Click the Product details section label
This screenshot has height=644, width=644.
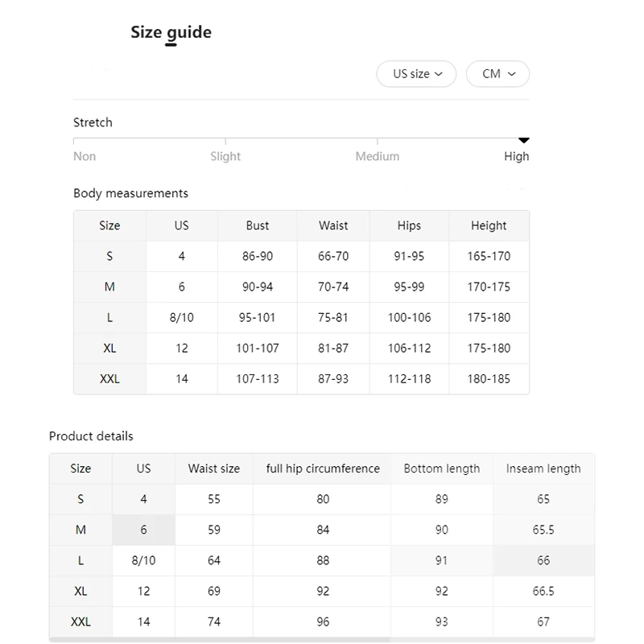pyautogui.click(x=91, y=436)
